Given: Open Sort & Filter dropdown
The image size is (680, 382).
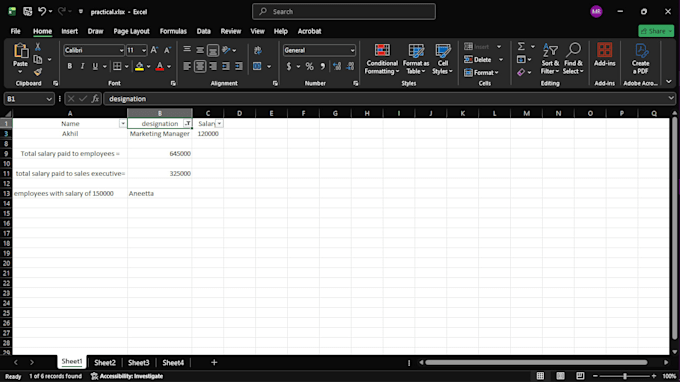Looking at the screenshot, I should click(x=550, y=59).
